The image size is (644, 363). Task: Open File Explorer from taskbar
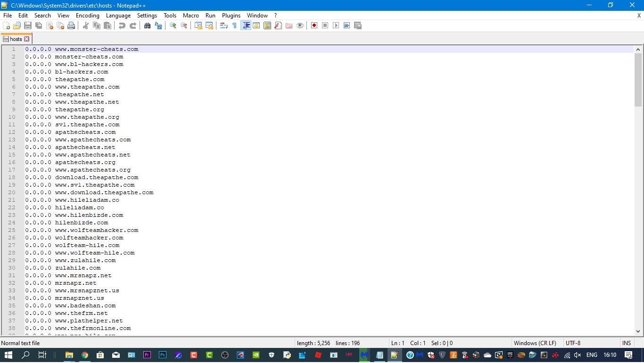(69, 355)
